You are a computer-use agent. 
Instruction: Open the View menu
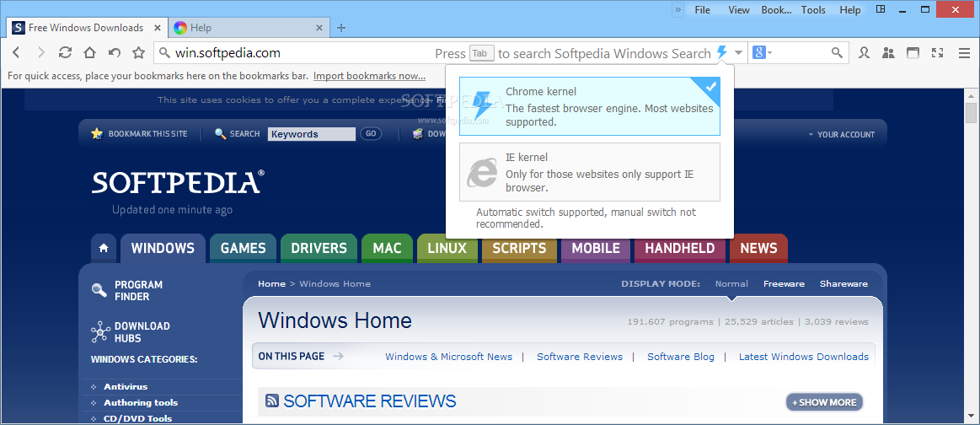tap(739, 10)
